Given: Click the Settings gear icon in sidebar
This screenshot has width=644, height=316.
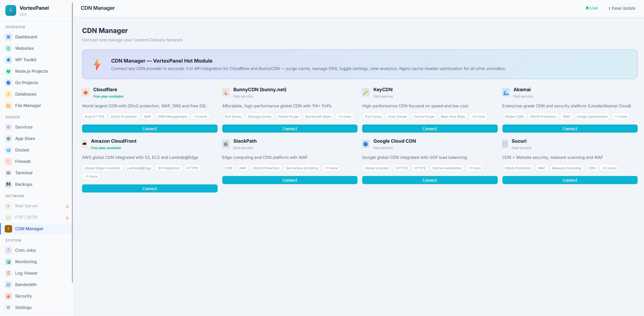Looking at the screenshot, I should tap(9, 308).
